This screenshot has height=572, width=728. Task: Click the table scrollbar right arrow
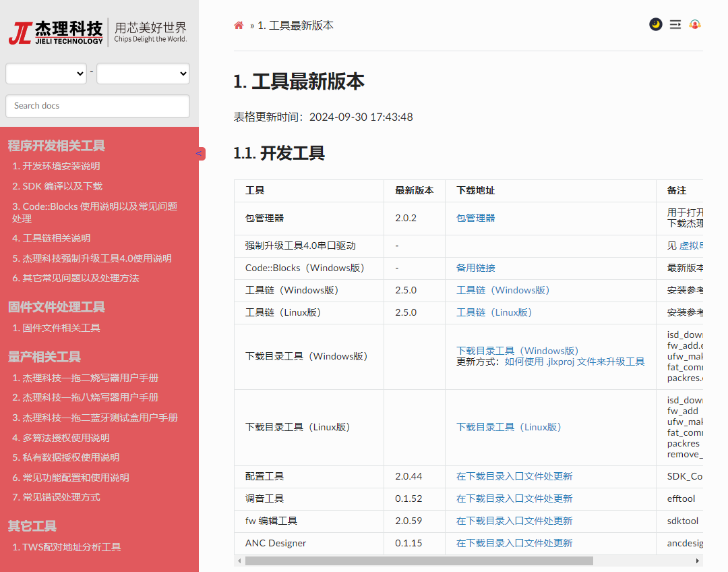698,561
